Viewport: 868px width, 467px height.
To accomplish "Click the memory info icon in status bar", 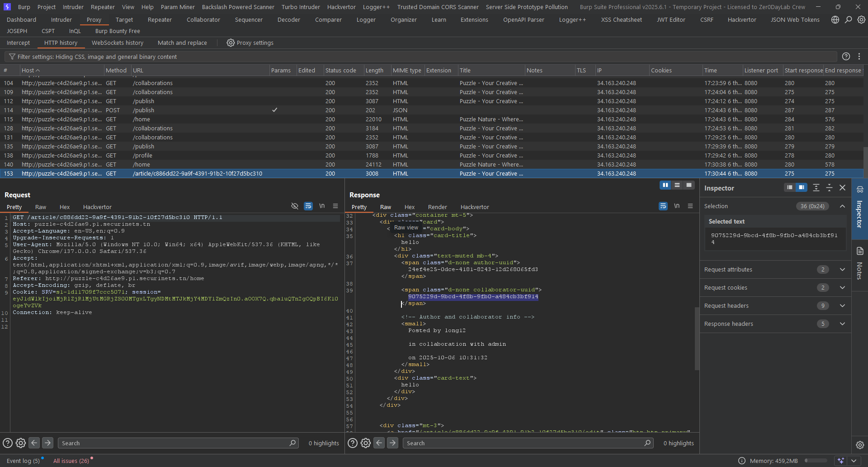I will point(742,461).
